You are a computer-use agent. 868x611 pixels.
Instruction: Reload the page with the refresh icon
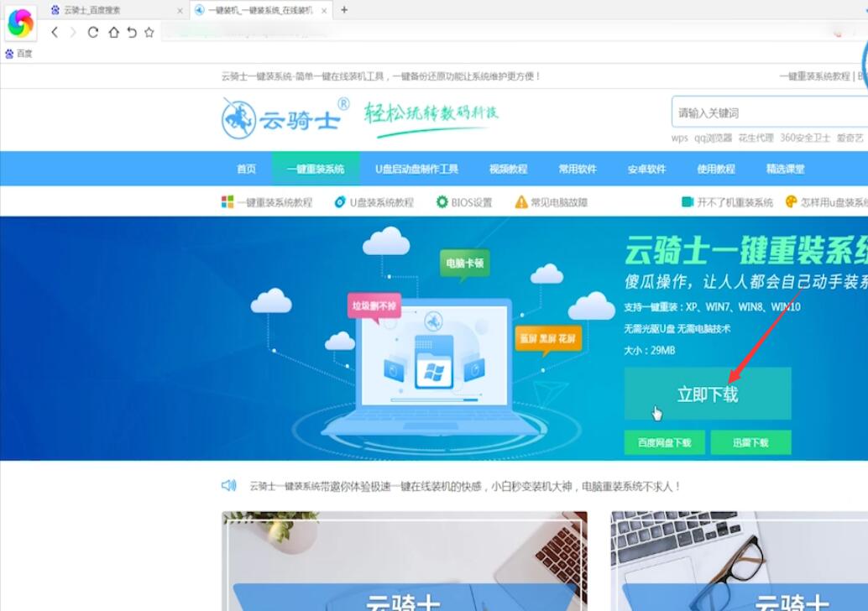[93, 33]
